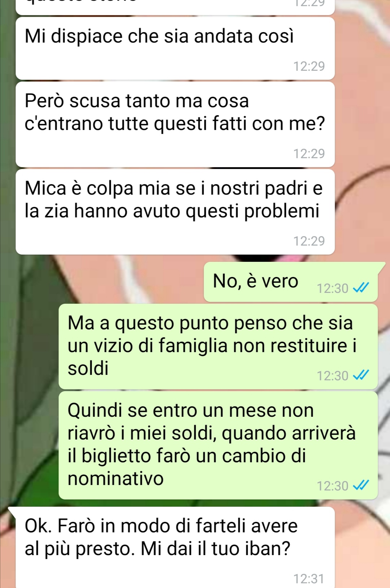Click blue double-check on 'vizio di famiglia' message

click(x=361, y=375)
